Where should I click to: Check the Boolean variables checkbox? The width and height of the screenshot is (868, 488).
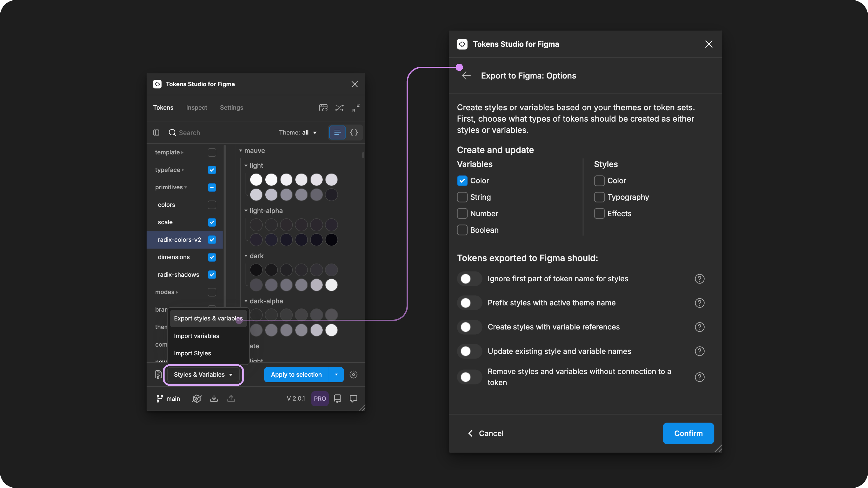tap(462, 230)
